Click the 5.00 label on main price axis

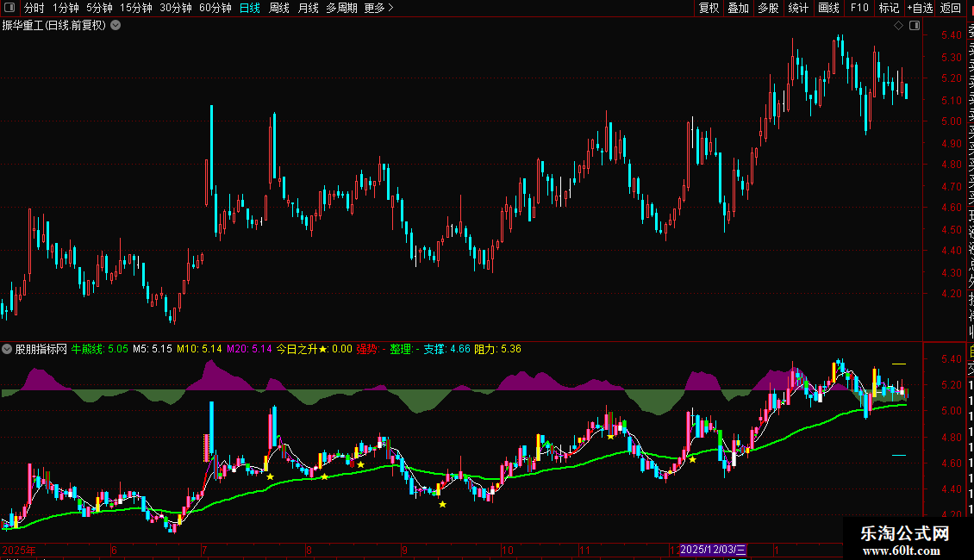pos(952,121)
